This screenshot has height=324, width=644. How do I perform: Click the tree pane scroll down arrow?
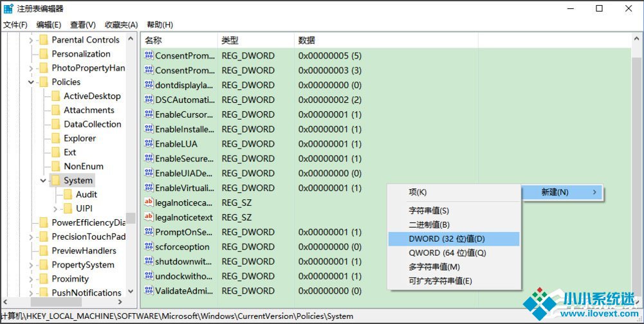[x=131, y=292]
